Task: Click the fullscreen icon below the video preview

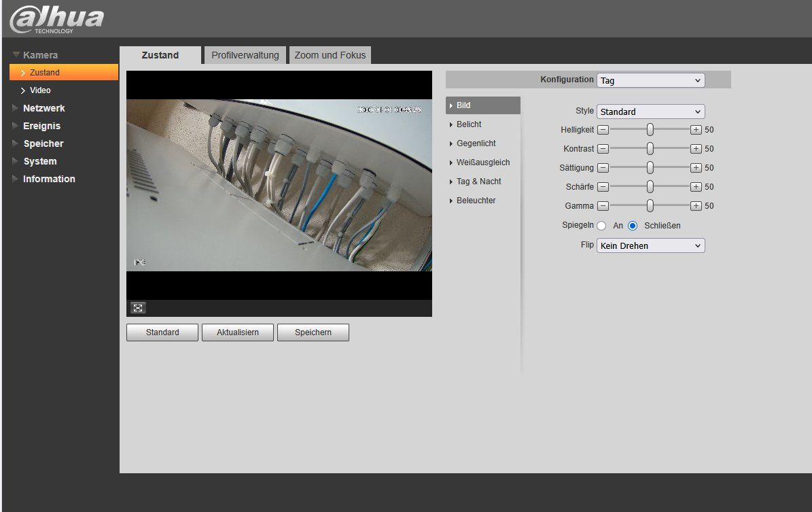Action: (x=138, y=308)
